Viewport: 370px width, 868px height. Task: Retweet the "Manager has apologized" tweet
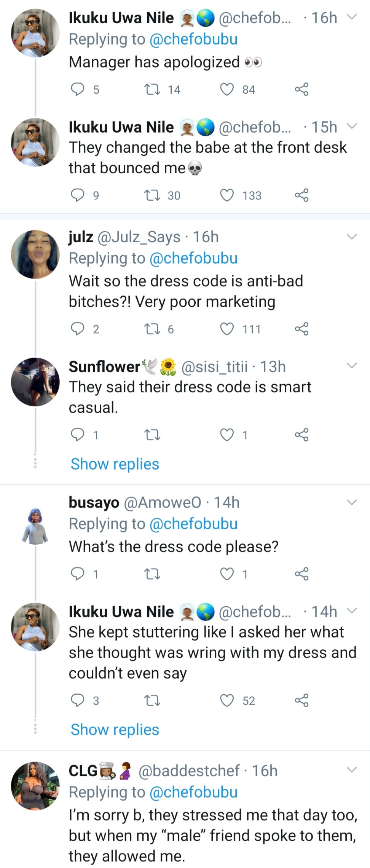coord(153,90)
